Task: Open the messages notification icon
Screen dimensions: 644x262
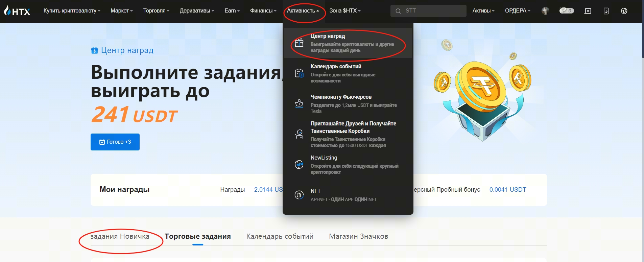Action: click(x=588, y=11)
